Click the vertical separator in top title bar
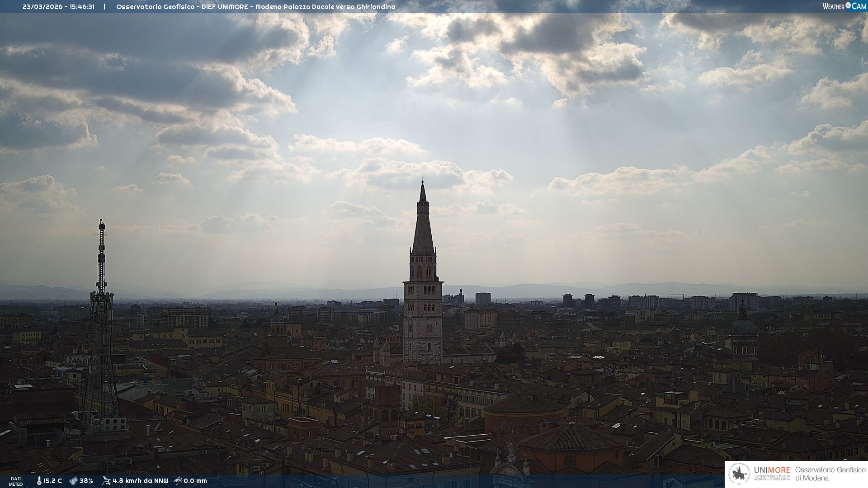The height and width of the screenshot is (488, 868). pos(104,7)
